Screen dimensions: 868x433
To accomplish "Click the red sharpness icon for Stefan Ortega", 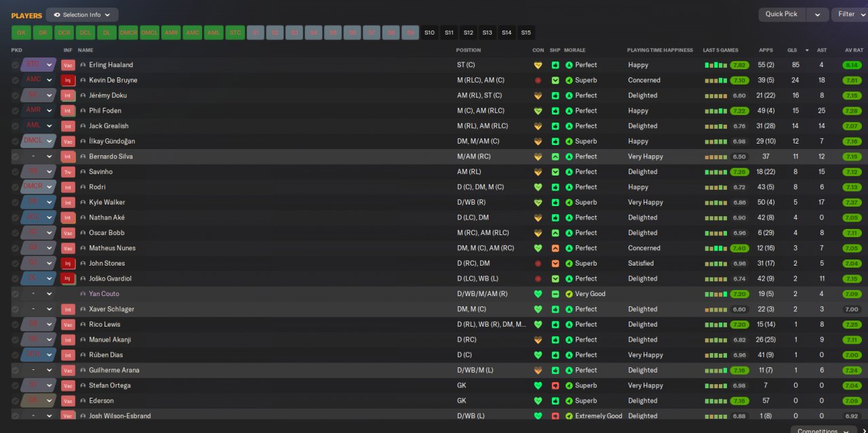I will click(555, 386).
